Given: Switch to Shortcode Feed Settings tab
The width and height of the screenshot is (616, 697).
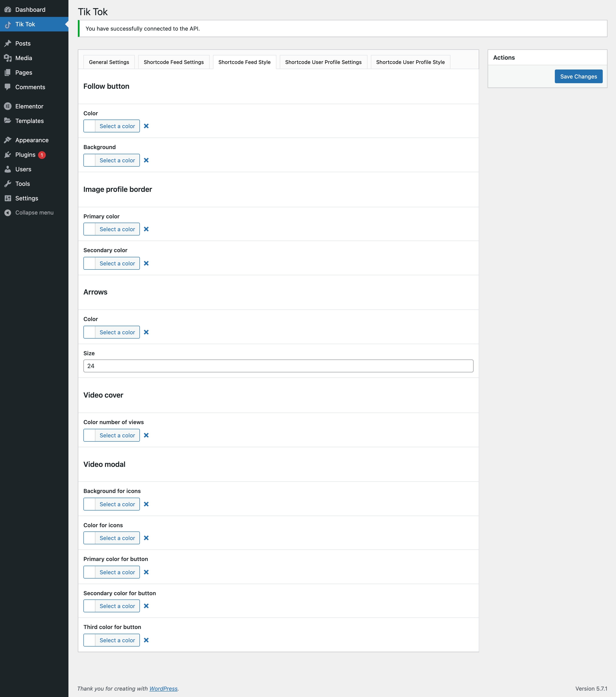Looking at the screenshot, I should pyautogui.click(x=174, y=62).
